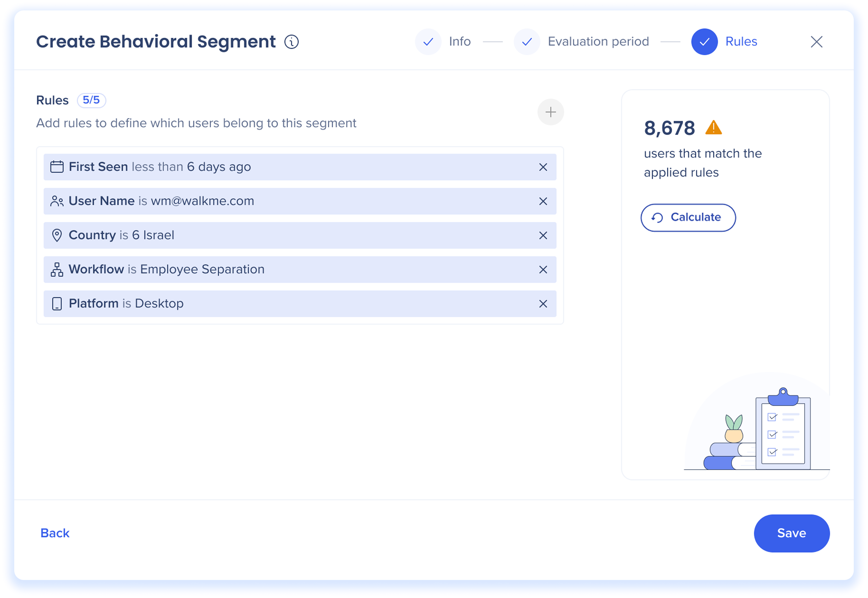The height and width of the screenshot is (598, 868).
Task: Remove the Platform is Desktop rule
Action: coord(543,304)
